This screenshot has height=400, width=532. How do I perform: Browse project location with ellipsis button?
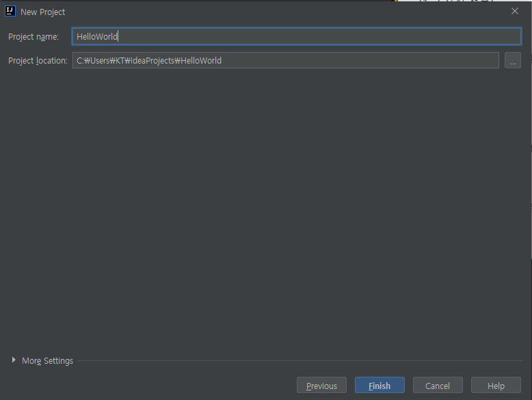pyautogui.click(x=513, y=60)
